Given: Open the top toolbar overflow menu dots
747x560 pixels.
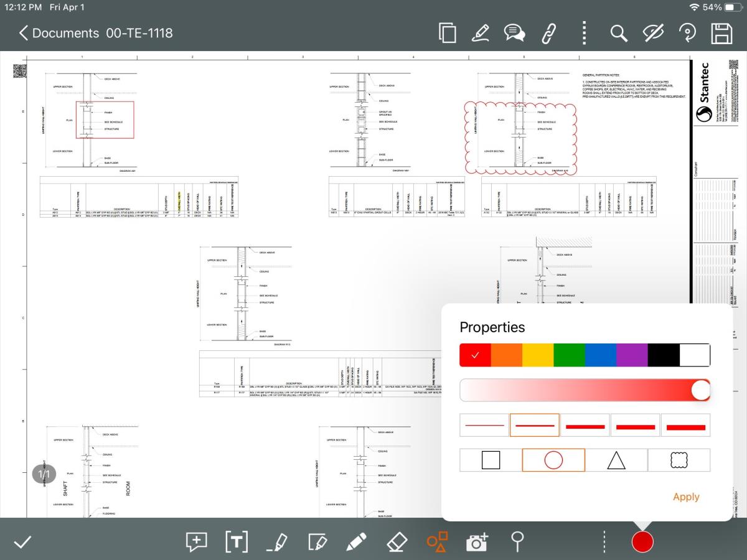Looking at the screenshot, I should coord(583,33).
